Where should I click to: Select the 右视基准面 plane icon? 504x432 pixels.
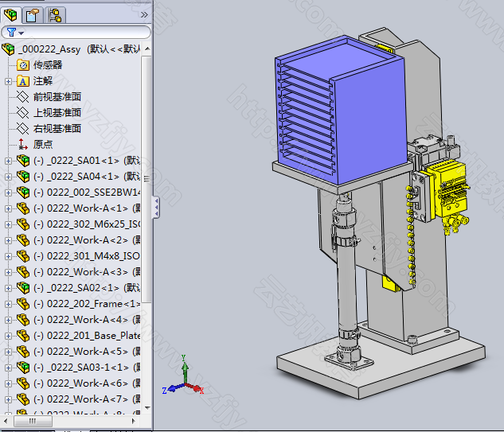pos(23,128)
